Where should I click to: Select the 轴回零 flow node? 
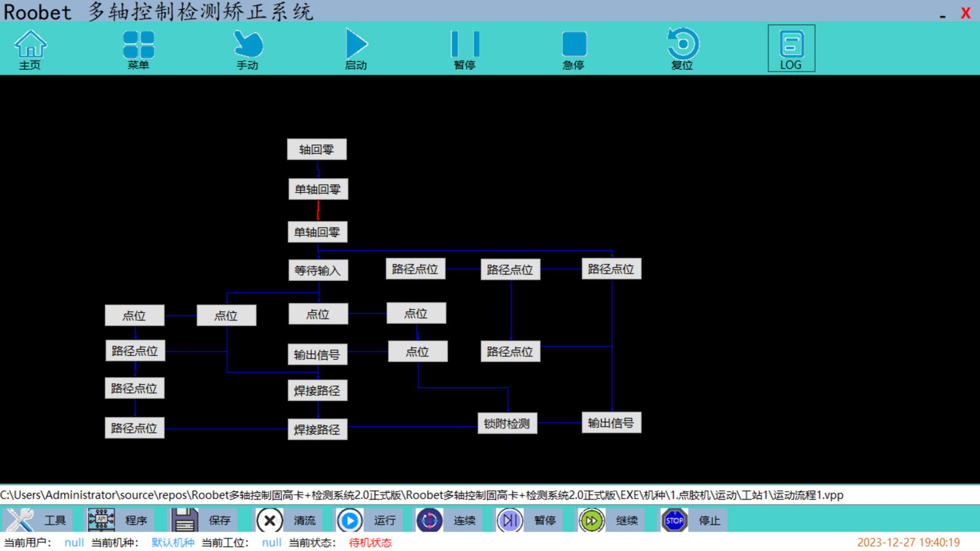coord(317,149)
